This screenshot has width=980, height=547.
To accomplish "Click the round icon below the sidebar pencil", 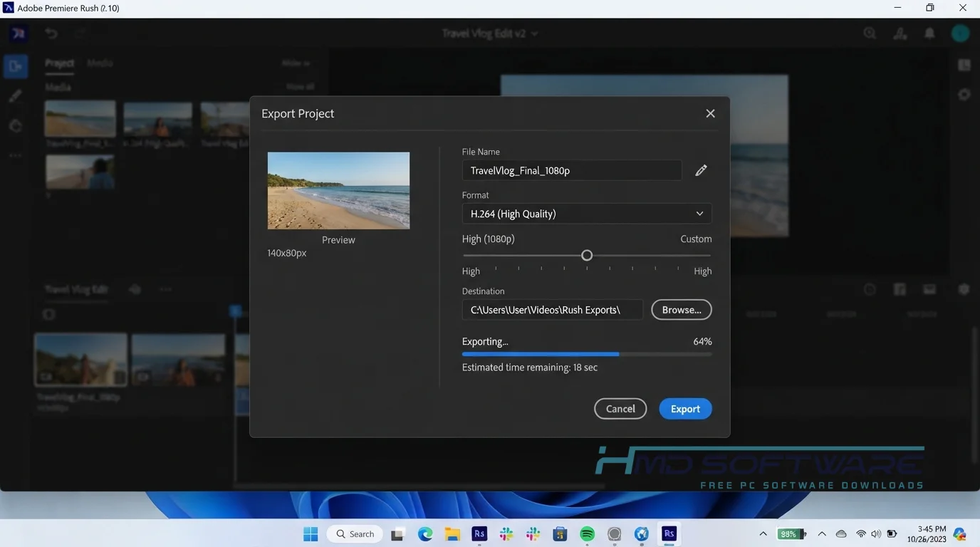I will click(x=16, y=126).
